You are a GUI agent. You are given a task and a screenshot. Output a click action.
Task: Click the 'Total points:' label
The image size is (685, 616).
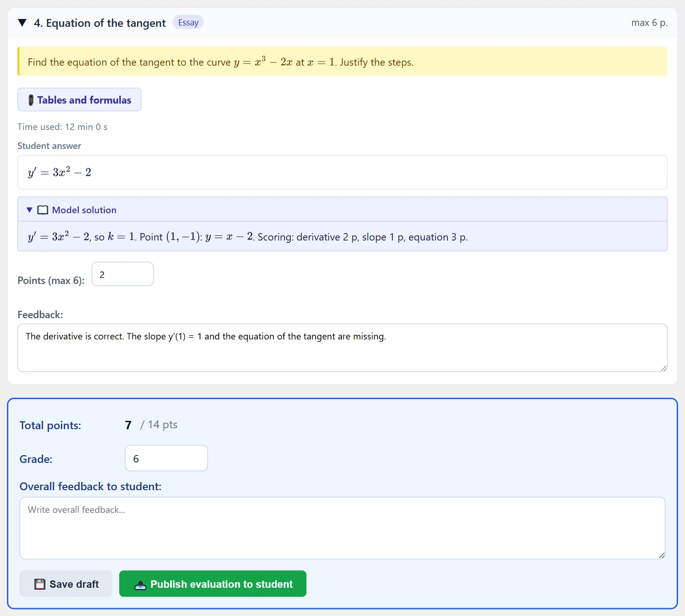pyautogui.click(x=50, y=425)
